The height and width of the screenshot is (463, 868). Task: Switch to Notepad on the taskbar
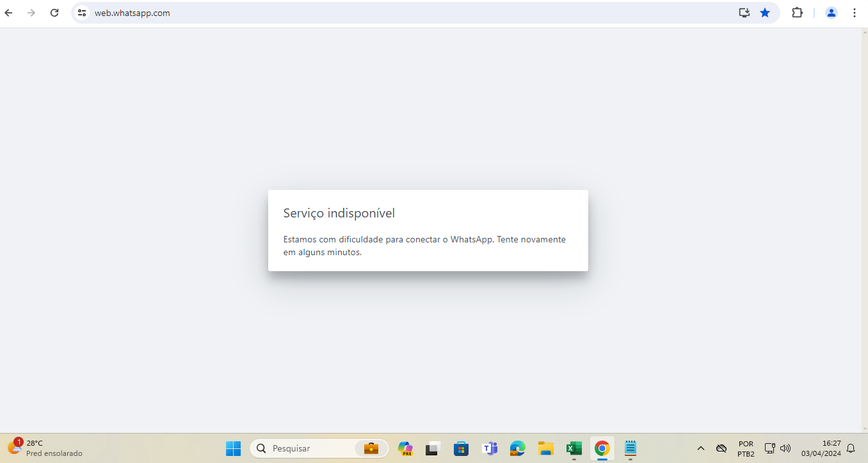coord(631,448)
